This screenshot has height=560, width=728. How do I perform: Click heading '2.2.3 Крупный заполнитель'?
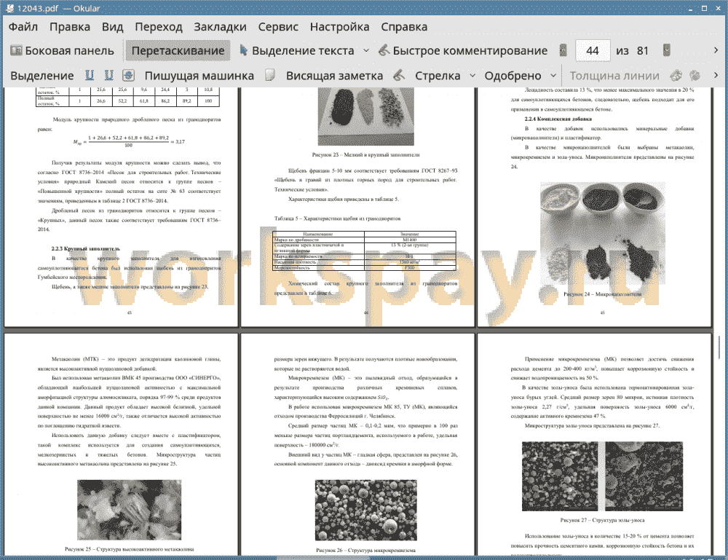(x=85, y=249)
